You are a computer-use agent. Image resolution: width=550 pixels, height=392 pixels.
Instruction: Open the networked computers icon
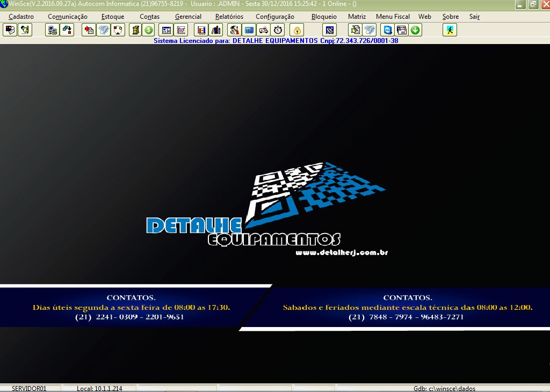[x=52, y=30]
